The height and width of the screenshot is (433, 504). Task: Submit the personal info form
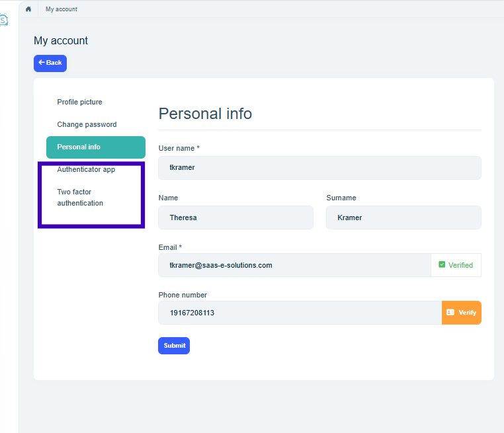(x=174, y=346)
